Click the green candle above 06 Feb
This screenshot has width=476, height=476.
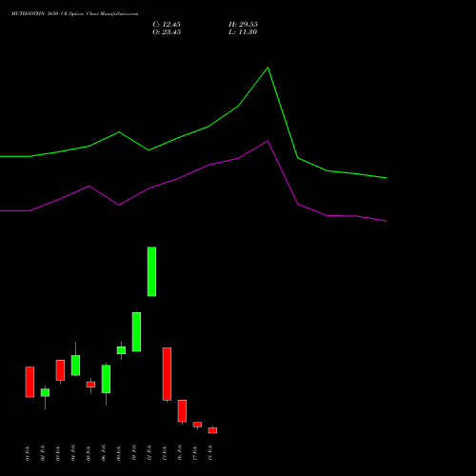(x=106, y=379)
